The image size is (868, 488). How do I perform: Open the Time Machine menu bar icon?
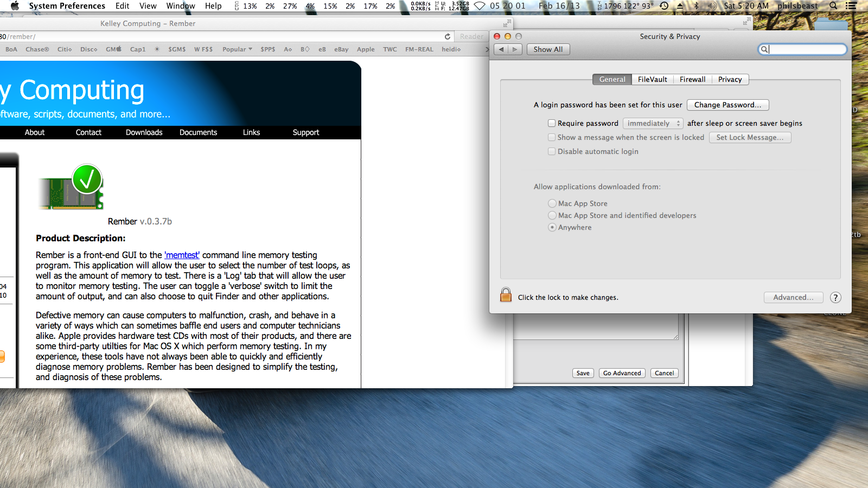click(664, 5)
